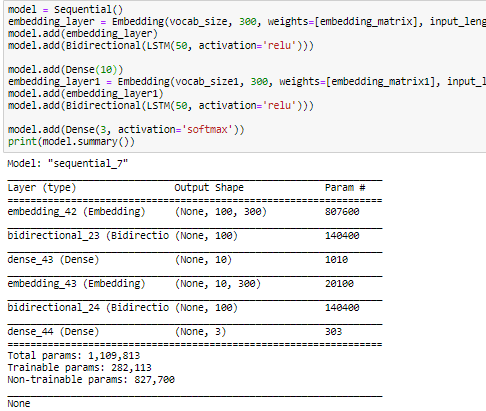This screenshot has width=486, height=411.
Task: Click the output shape '(None, 3)'
Action: tap(200, 332)
